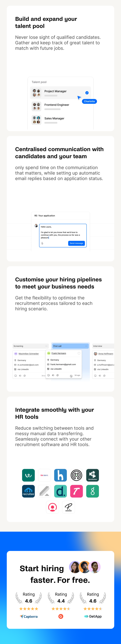
Task: Select the tietalent integration logo
Action: click(x=44, y=475)
